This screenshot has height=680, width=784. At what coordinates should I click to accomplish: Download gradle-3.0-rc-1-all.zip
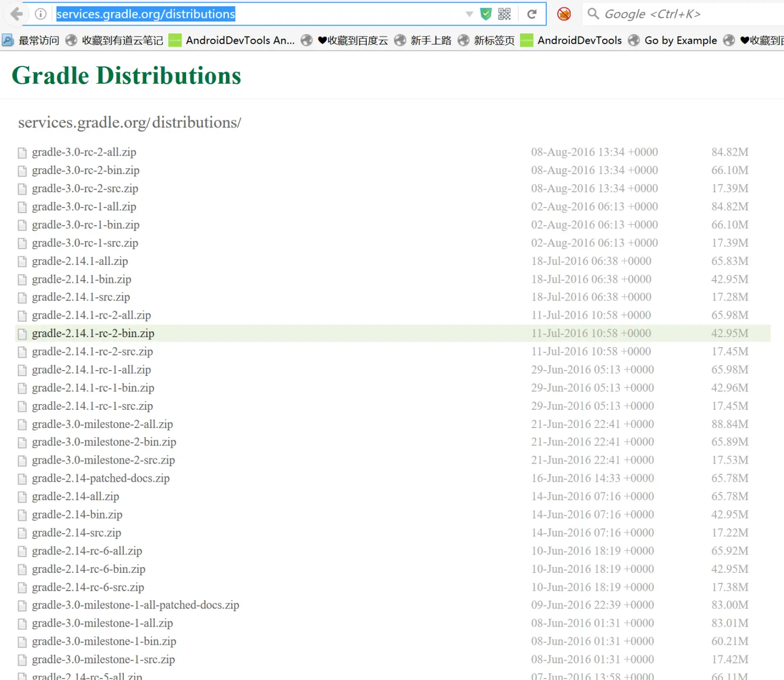84,206
